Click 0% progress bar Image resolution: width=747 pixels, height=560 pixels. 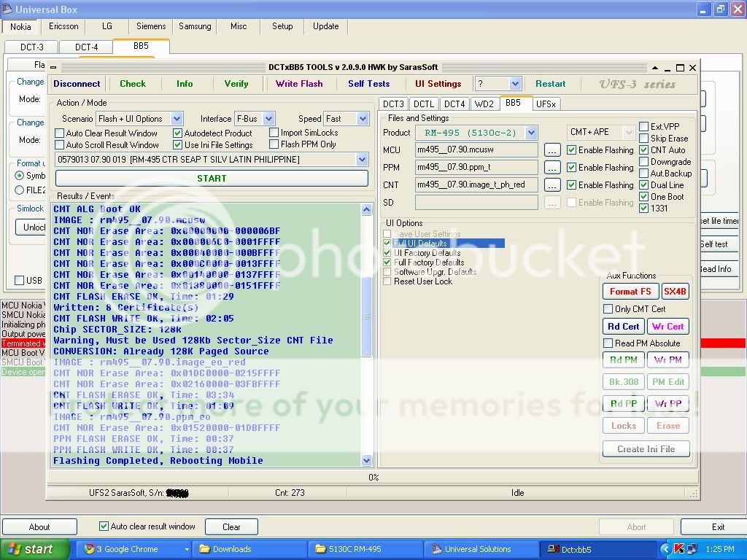click(373, 477)
